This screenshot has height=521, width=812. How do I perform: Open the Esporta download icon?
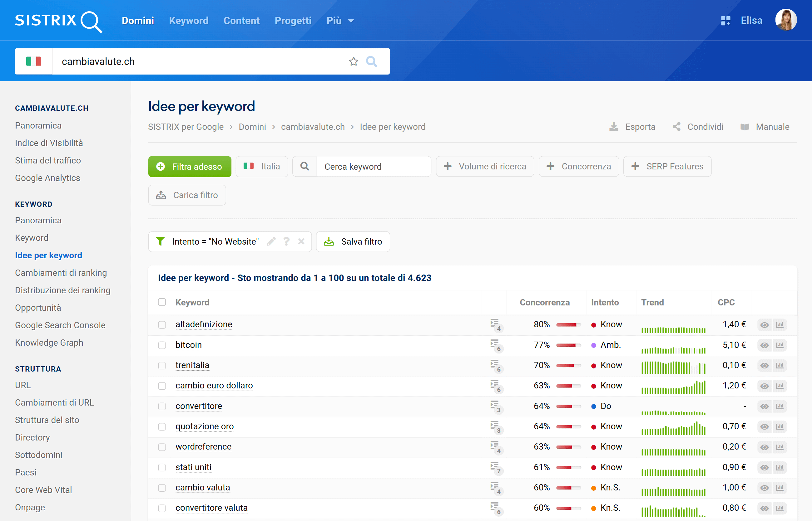click(x=614, y=127)
